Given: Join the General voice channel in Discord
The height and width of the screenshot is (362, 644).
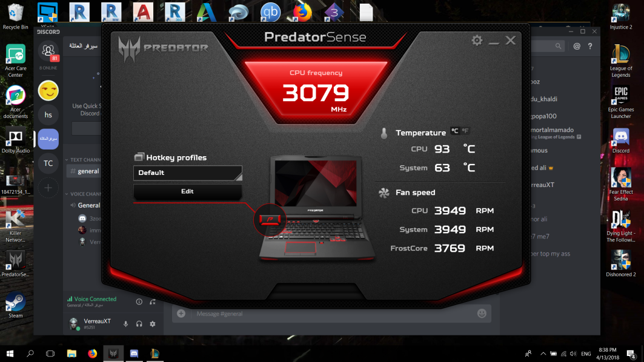Looking at the screenshot, I should [85, 205].
